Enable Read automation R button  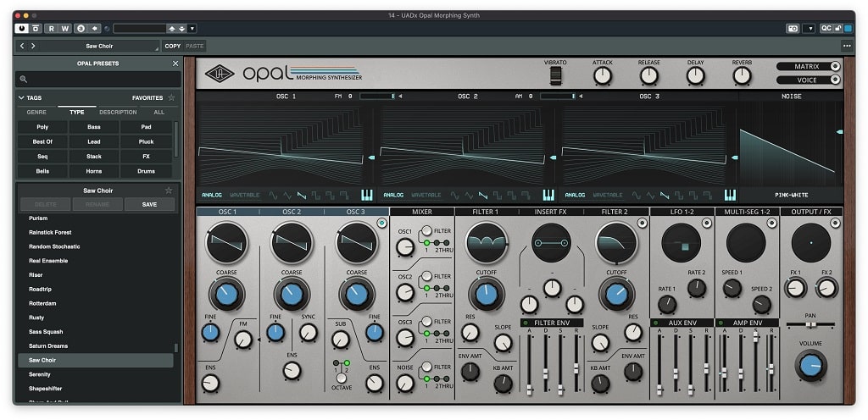click(52, 28)
